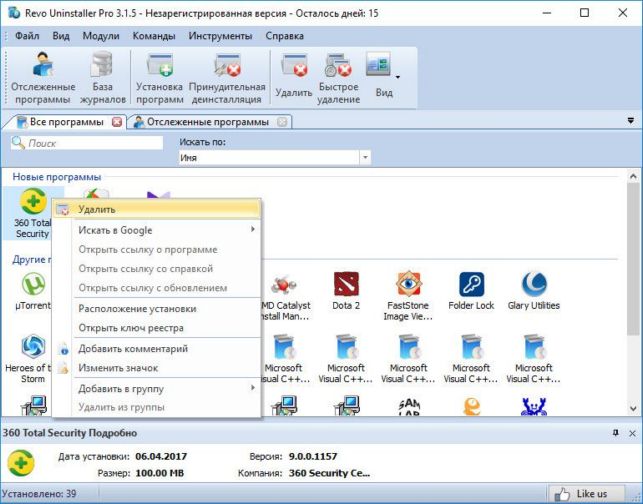Select the SAM LAB program icon

(x=409, y=406)
